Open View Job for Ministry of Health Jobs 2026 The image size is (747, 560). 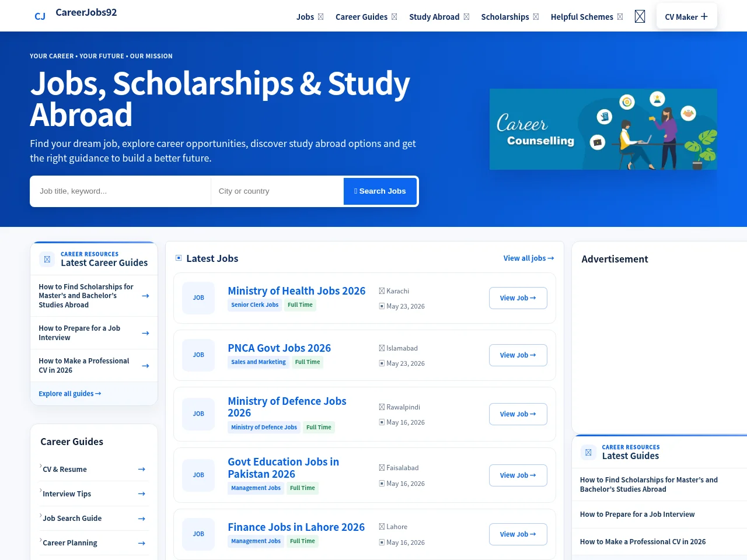pos(518,298)
